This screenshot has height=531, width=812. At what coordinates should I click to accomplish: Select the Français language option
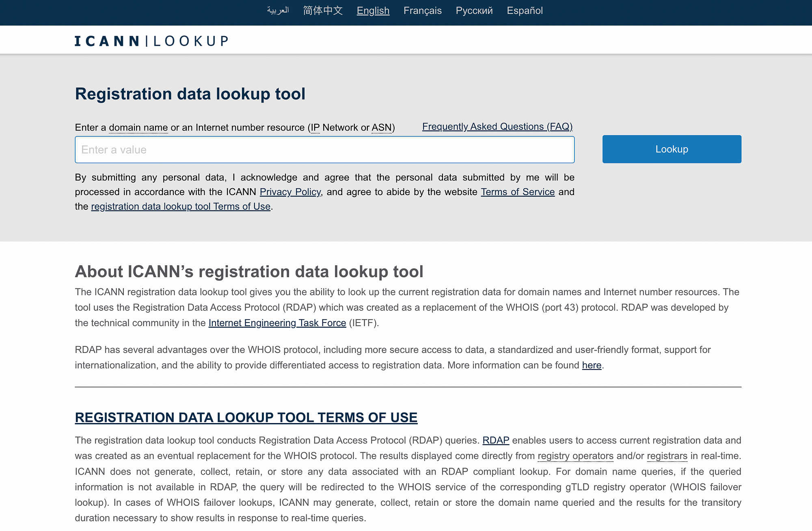tap(422, 10)
